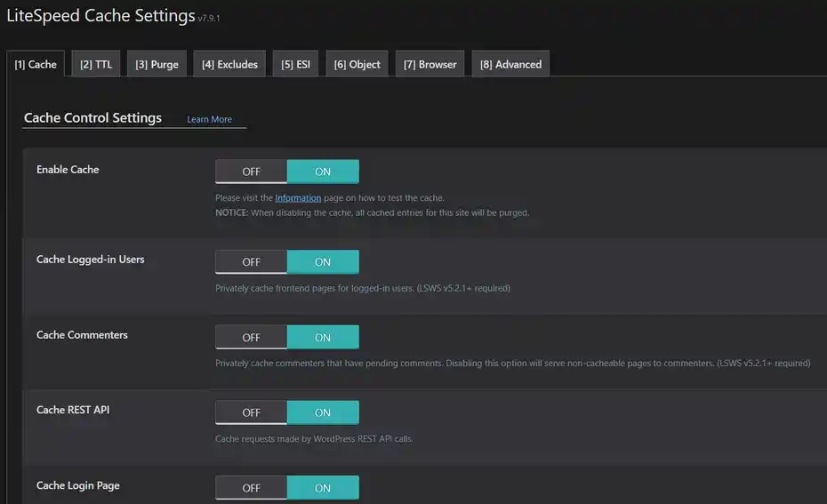Turn Cache Logged-in Users OFF
The height and width of the screenshot is (504, 827).
[x=251, y=261]
